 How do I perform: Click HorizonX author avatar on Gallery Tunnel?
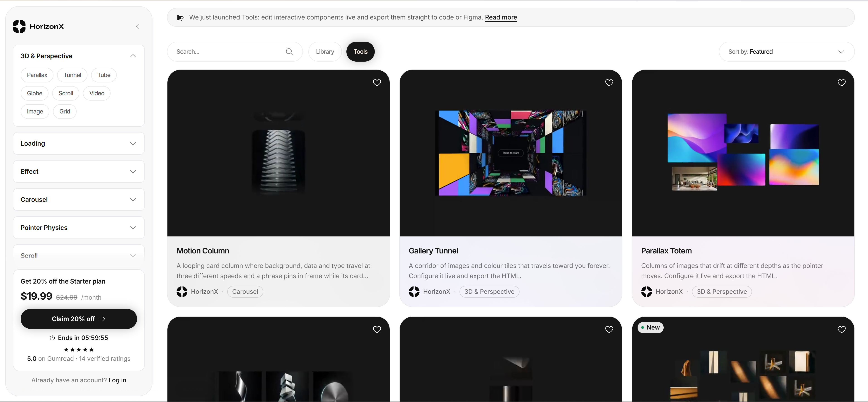(x=414, y=291)
